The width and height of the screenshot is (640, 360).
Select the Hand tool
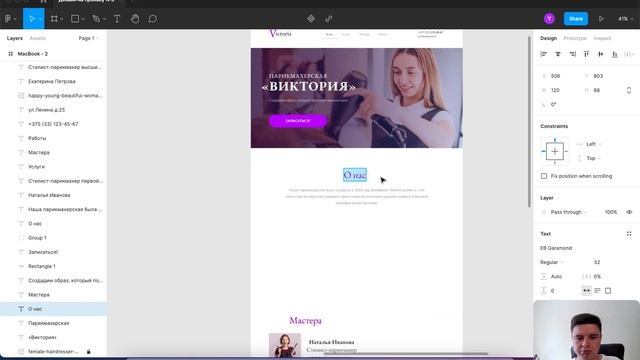(135, 19)
